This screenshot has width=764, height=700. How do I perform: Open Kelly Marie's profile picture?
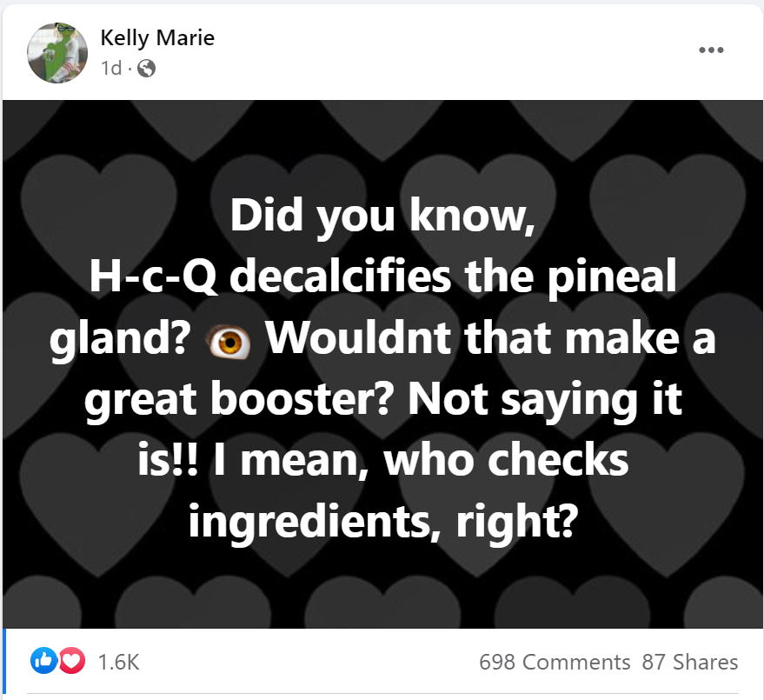coord(58,52)
